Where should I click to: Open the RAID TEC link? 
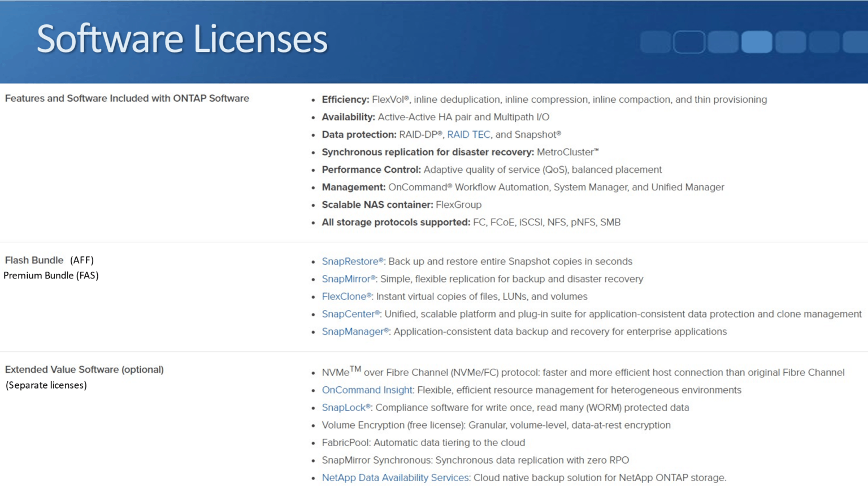(468, 134)
